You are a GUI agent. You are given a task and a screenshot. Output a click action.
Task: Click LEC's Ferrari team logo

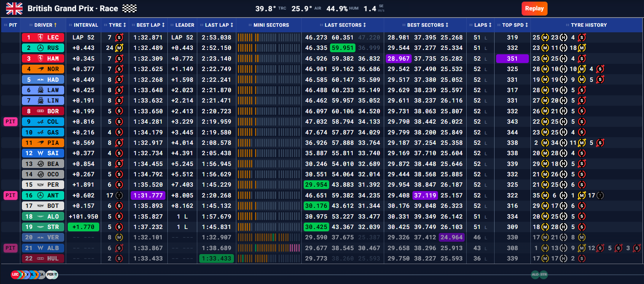pos(40,37)
